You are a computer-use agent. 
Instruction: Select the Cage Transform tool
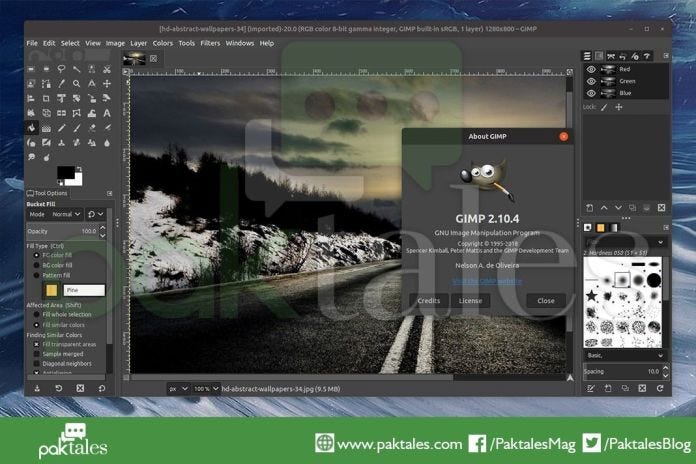[77, 113]
